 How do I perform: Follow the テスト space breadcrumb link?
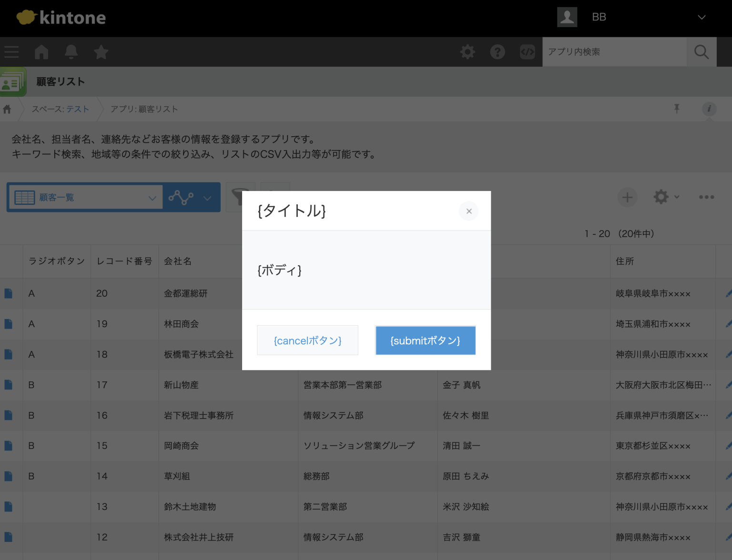tap(78, 109)
